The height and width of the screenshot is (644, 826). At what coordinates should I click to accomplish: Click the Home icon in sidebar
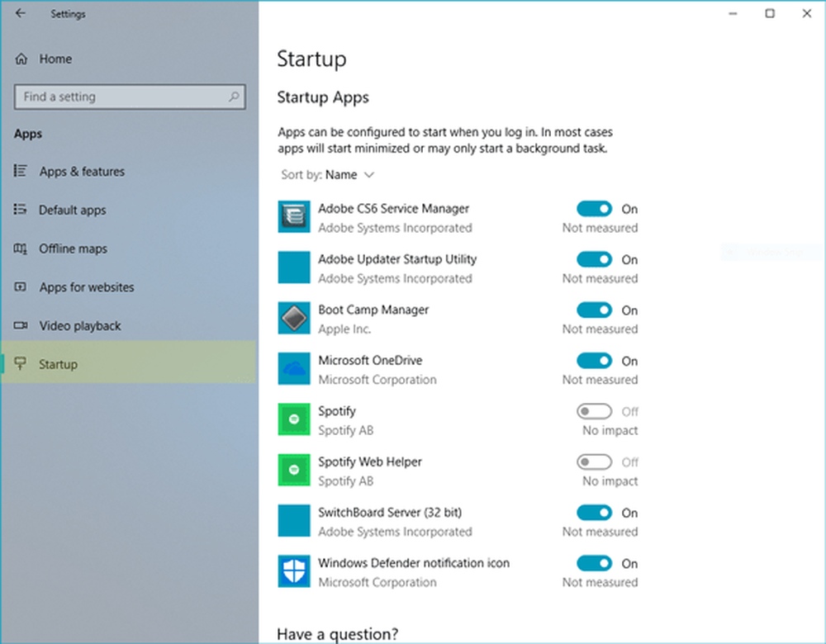(x=21, y=59)
